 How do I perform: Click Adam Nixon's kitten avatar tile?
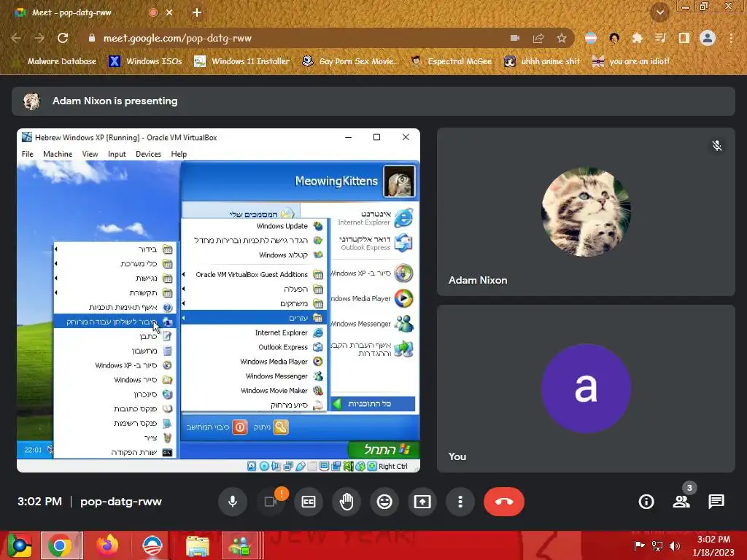(586, 211)
